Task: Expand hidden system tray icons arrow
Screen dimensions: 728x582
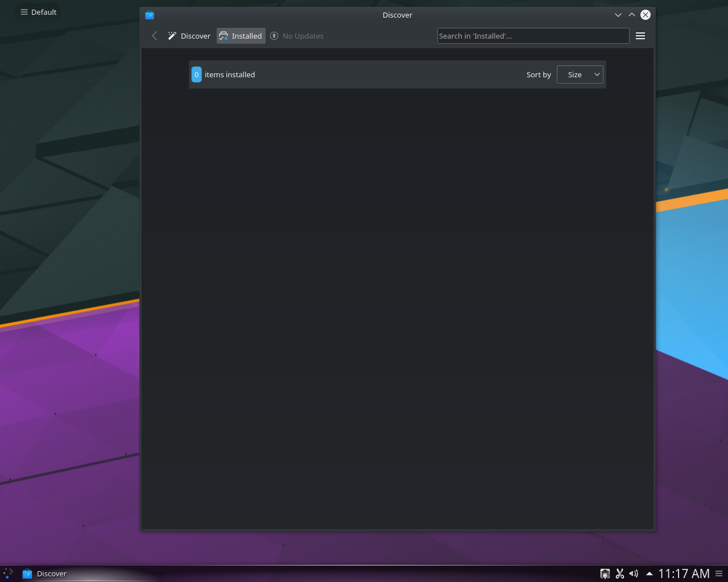Action: [649, 574]
